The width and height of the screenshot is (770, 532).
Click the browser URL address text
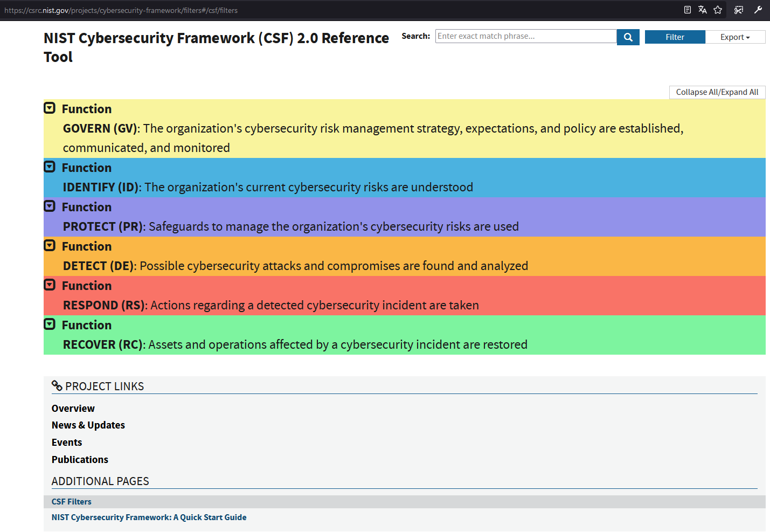pyautogui.click(x=121, y=10)
